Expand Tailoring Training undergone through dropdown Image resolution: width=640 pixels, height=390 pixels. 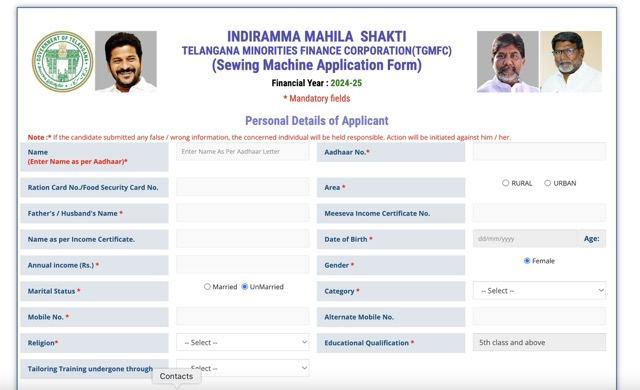pos(242,368)
